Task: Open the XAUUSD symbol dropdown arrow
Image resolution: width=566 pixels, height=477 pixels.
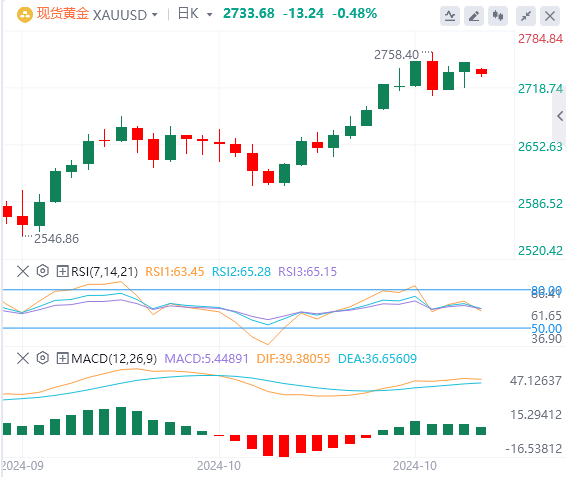Action: [155, 15]
